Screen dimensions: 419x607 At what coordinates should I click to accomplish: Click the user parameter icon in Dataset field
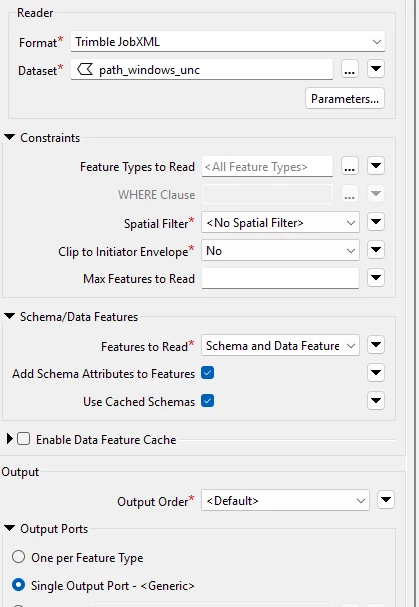click(x=85, y=70)
